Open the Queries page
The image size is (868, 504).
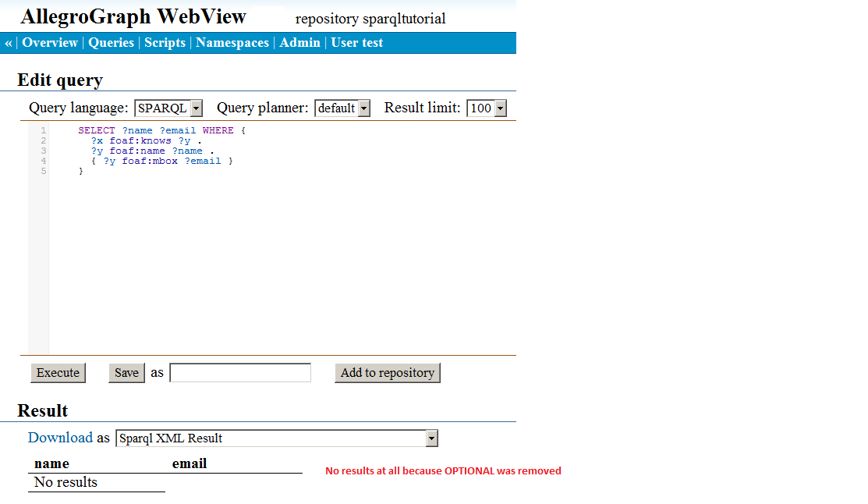pyautogui.click(x=111, y=43)
